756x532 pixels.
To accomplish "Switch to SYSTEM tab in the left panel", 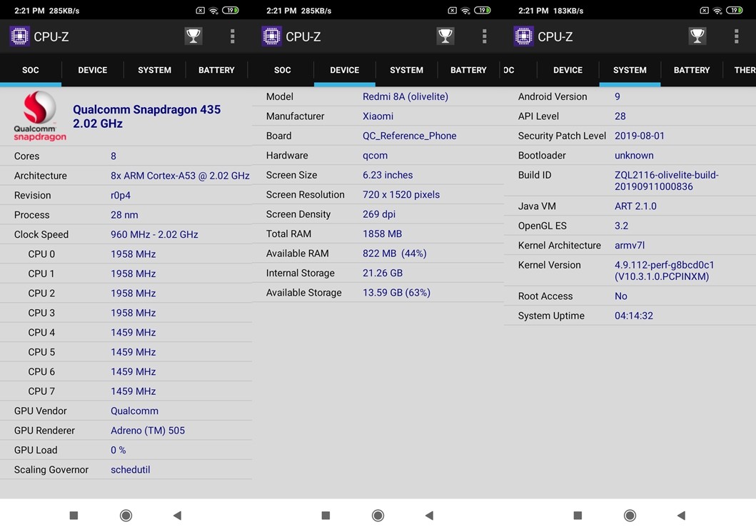I will pos(154,71).
